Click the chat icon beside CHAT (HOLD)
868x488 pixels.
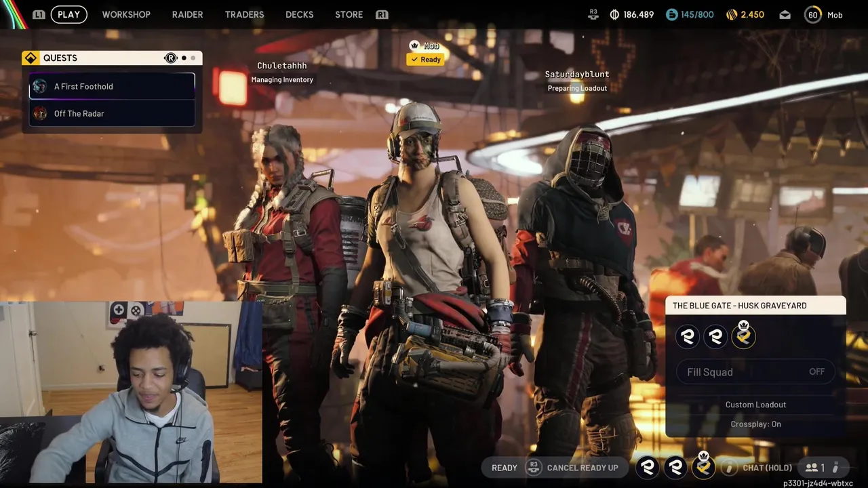pyautogui.click(x=729, y=467)
